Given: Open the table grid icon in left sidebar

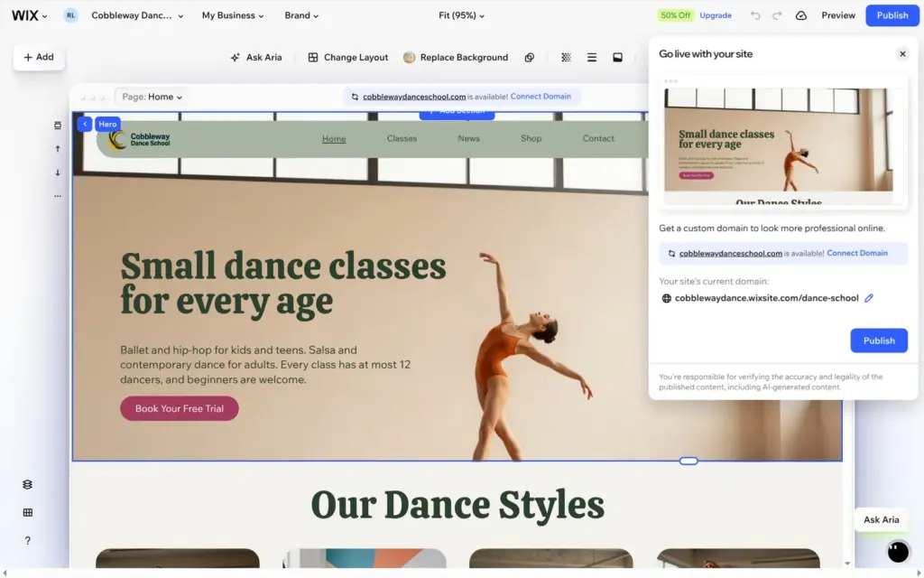Looking at the screenshot, I should [x=28, y=513].
